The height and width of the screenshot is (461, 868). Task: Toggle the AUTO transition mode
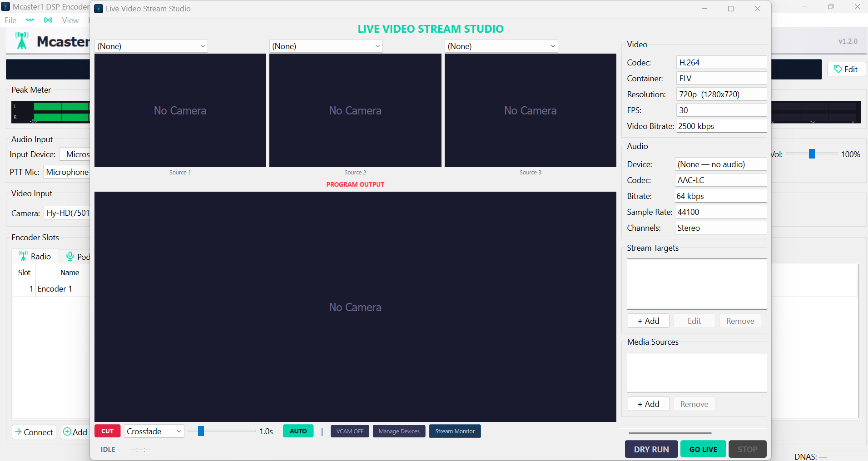coord(298,431)
